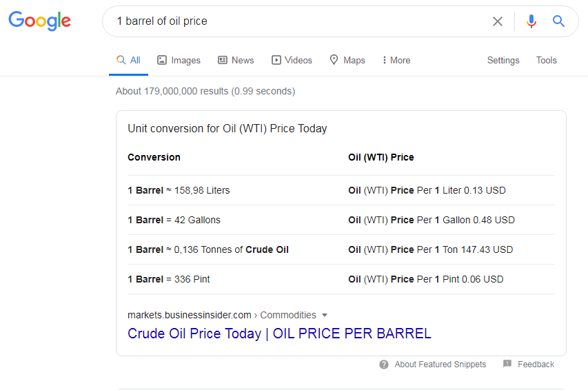
Task: Go to the Videos tab
Action: pos(292,60)
